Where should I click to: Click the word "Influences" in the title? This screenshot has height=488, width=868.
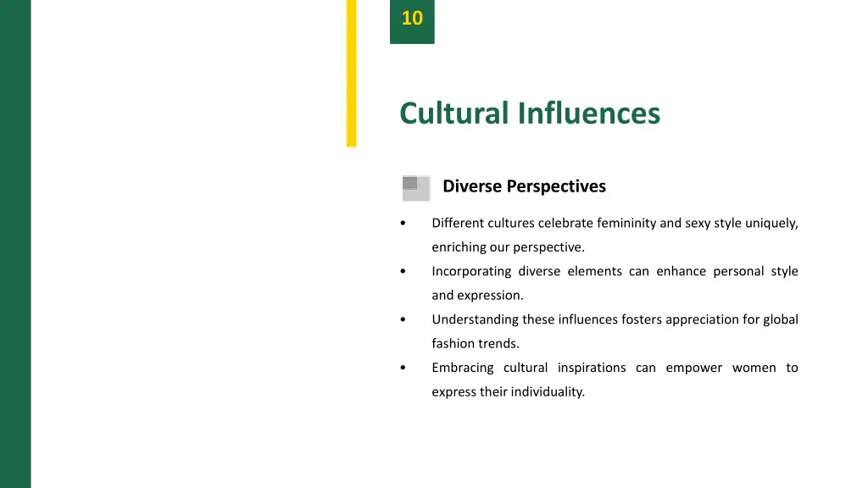click(x=589, y=114)
